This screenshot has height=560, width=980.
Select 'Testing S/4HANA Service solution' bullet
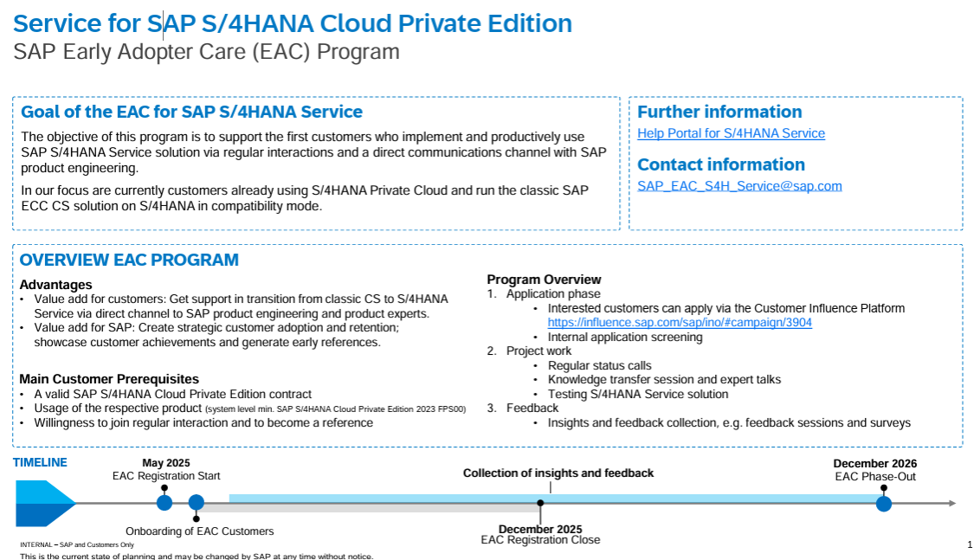pos(638,395)
